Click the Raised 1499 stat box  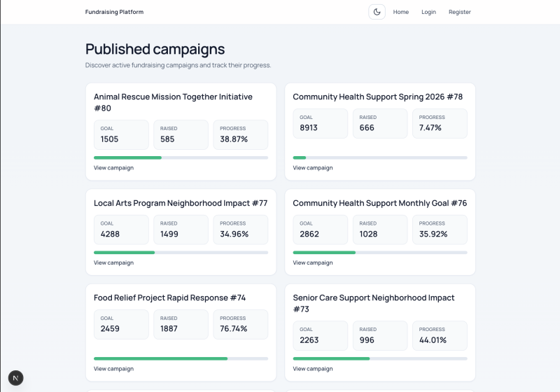point(181,230)
